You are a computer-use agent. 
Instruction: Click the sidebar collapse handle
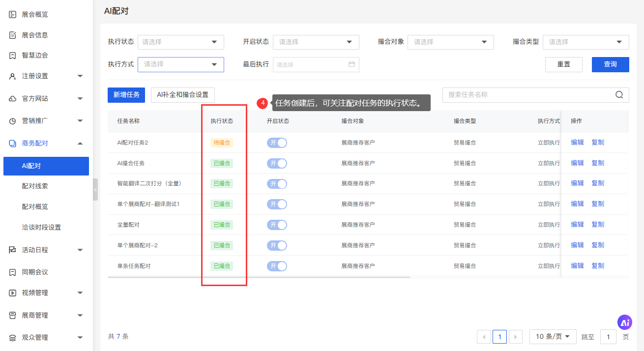(95, 189)
